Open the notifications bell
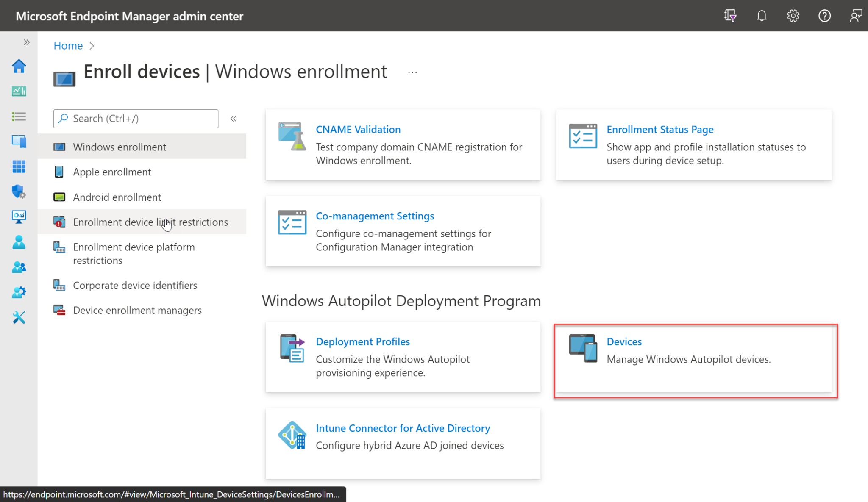Viewport: 868px width, 502px height. point(762,16)
